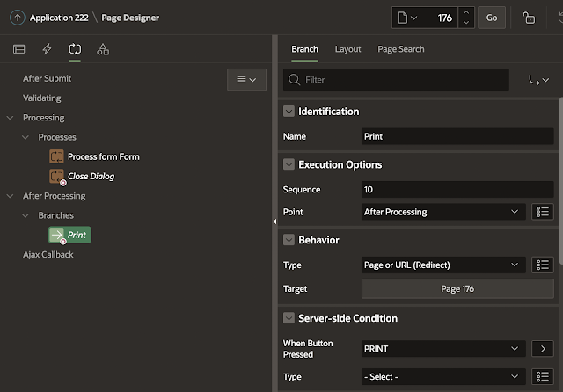This screenshot has width=563, height=392.
Task: Switch to the Layout tab
Action: pyautogui.click(x=347, y=50)
